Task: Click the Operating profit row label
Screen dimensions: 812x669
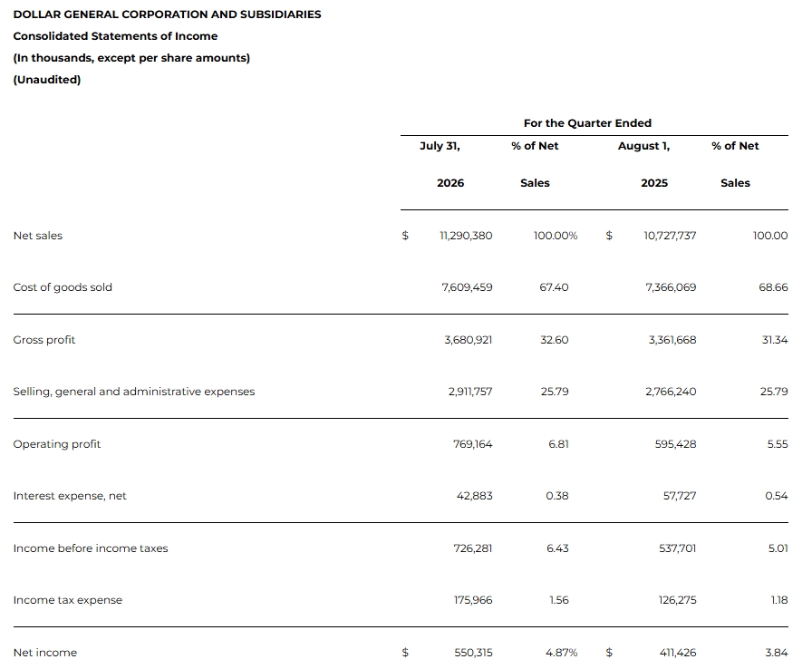Action: (57, 444)
